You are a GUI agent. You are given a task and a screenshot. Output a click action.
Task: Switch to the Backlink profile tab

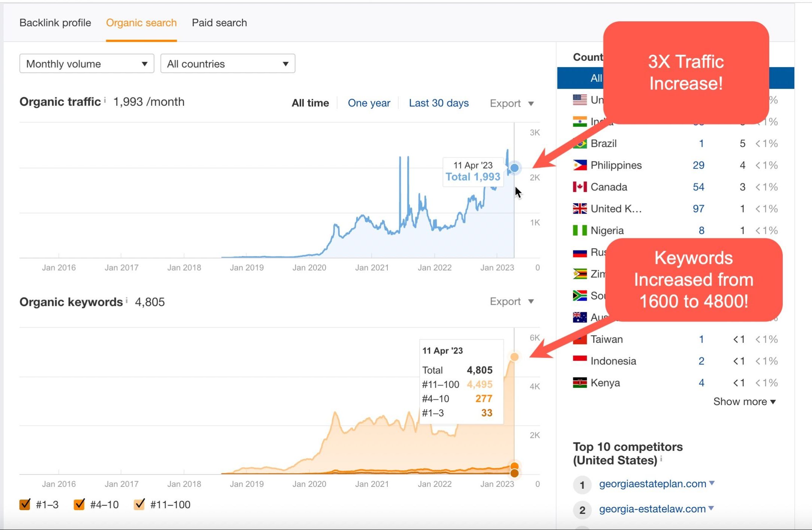(x=55, y=23)
